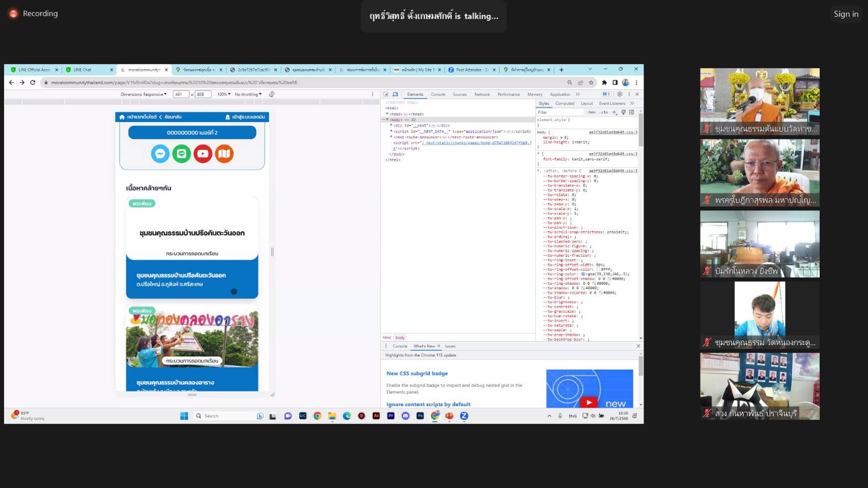Toggle the .cls element classes panel
Viewport: 868px width, 488px height.
click(x=603, y=112)
